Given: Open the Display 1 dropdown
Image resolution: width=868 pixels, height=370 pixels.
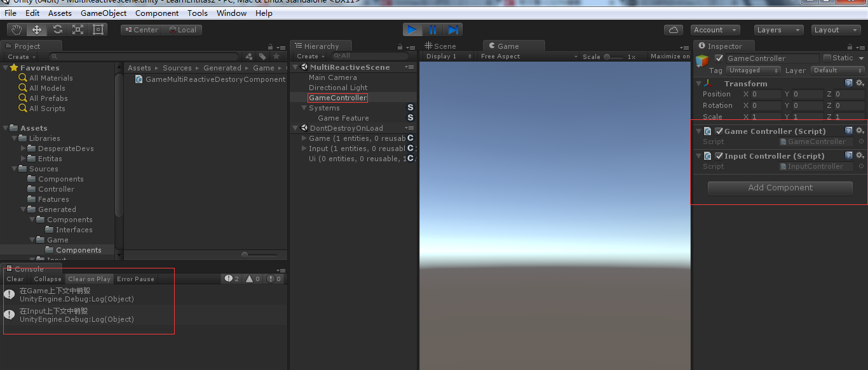Looking at the screenshot, I should [449, 56].
